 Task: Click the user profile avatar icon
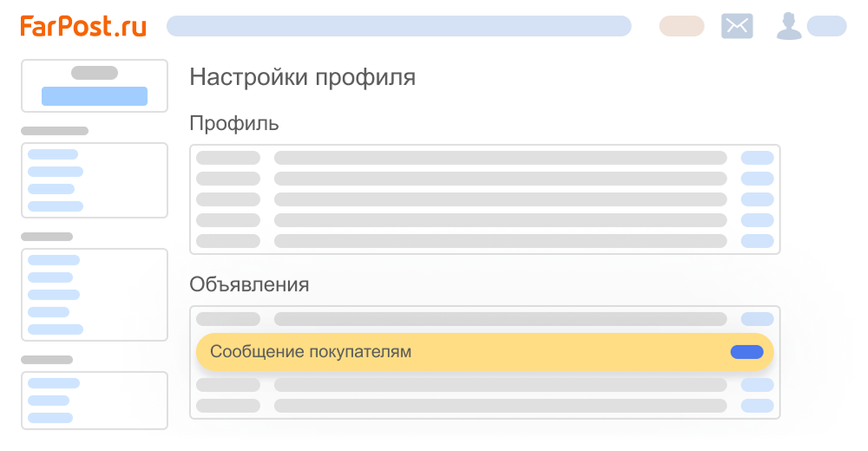click(789, 26)
